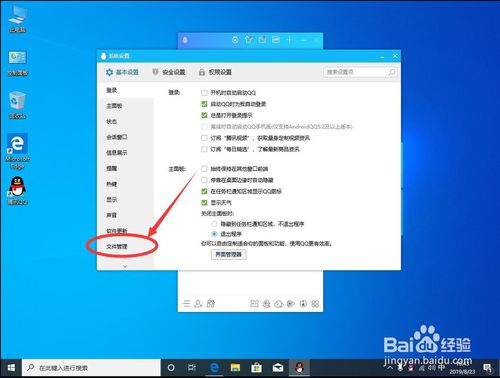Viewport: 500px width, 378px height.
Task: Click QQ penguin logo in settings title bar
Action: point(103,56)
